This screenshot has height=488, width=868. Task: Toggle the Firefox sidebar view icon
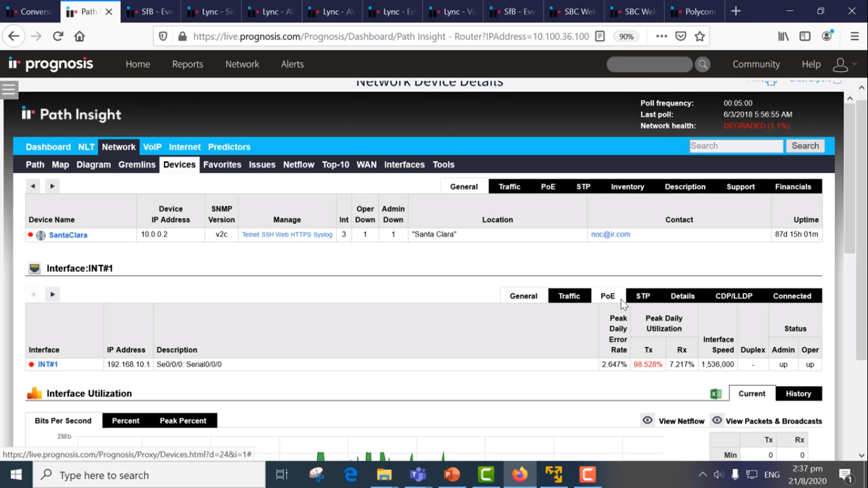click(805, 36)
